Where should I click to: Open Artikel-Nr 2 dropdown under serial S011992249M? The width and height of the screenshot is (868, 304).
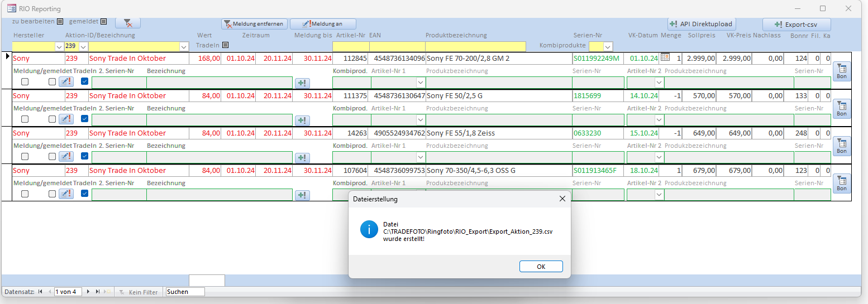[659, 83]
